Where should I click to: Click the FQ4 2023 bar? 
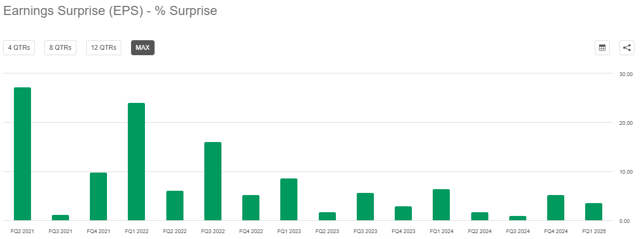(x=403, y=213)
